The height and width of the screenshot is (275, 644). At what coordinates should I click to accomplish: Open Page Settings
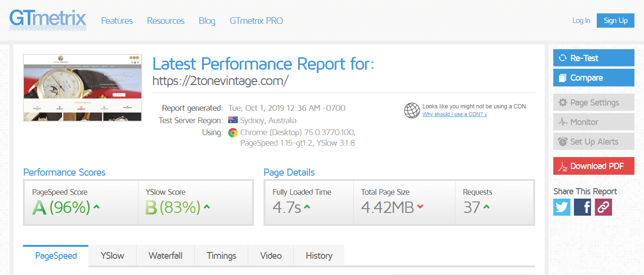[x=594, y=103]
